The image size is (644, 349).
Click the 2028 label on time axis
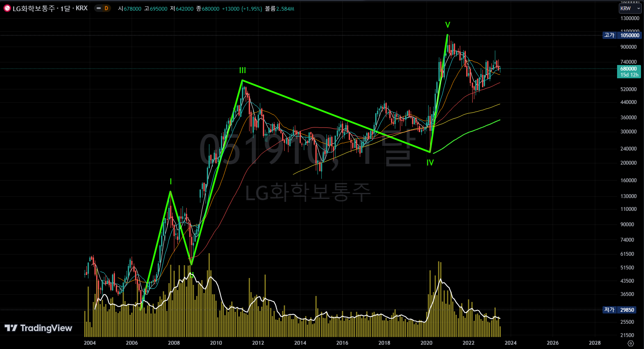[x=594, y=343]
